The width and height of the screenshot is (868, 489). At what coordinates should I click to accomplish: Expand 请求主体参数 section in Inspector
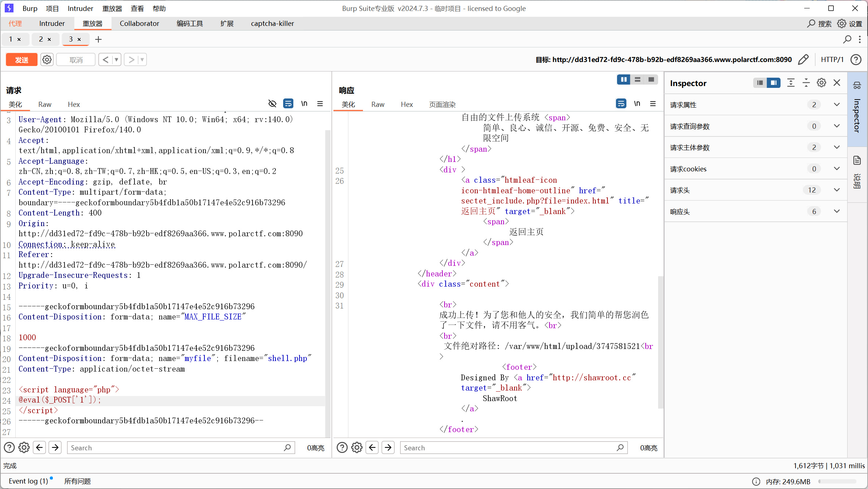click(x=837, y=147)
